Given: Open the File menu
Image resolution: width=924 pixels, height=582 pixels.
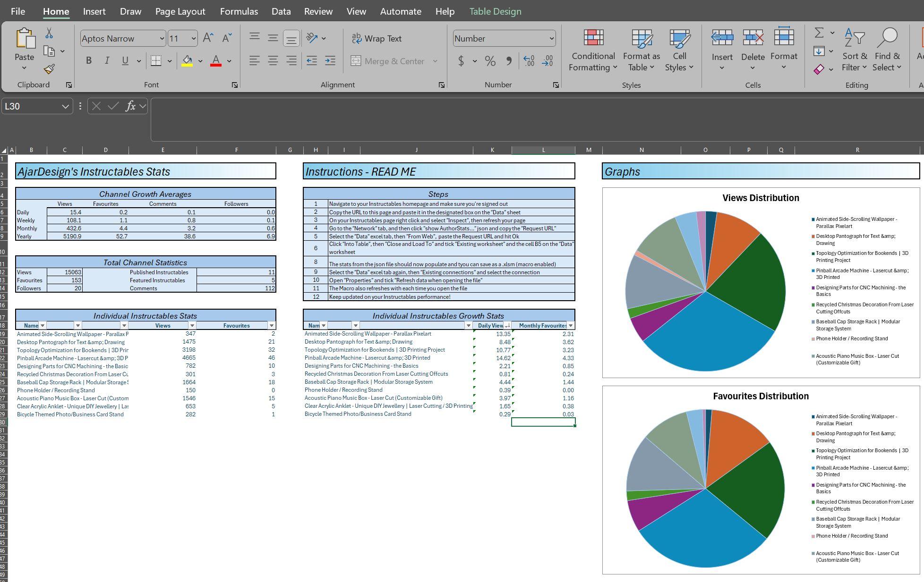Looking at the screenshot, I should pos(18,11).
